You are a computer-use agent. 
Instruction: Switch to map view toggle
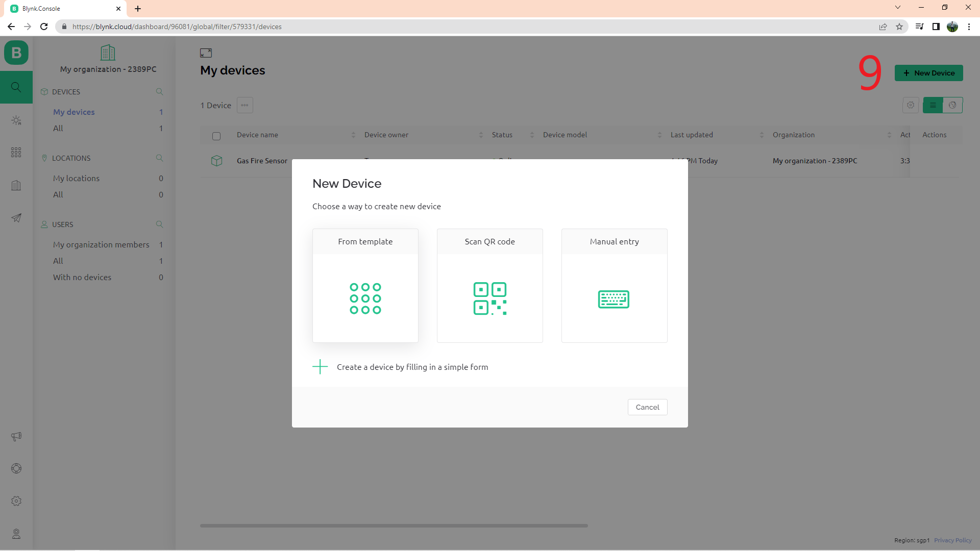952,105
